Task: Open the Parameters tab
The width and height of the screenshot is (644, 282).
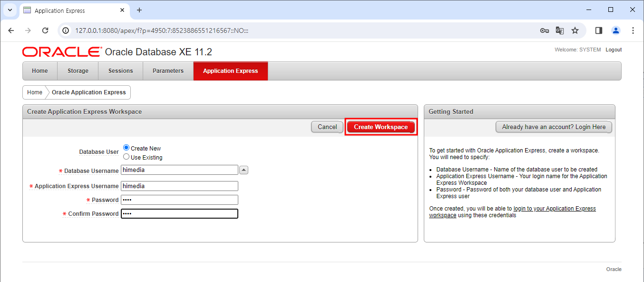Action: [x=168, y=71]
